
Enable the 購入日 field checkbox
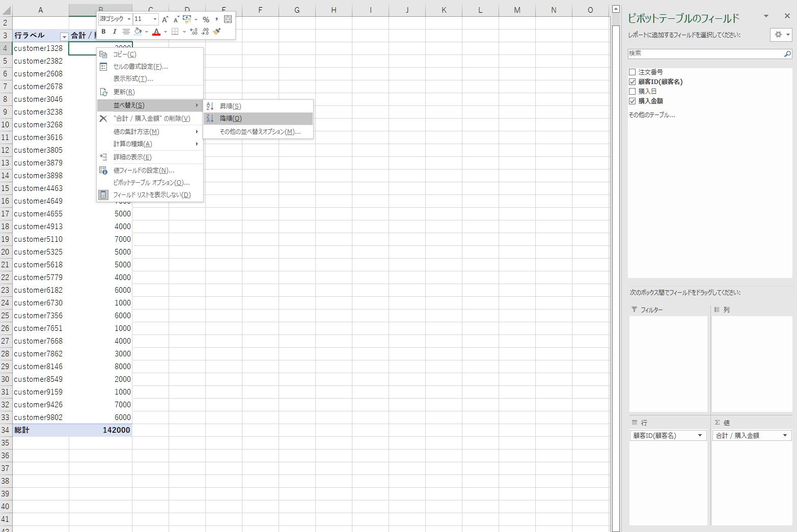[x=632, y=92]
